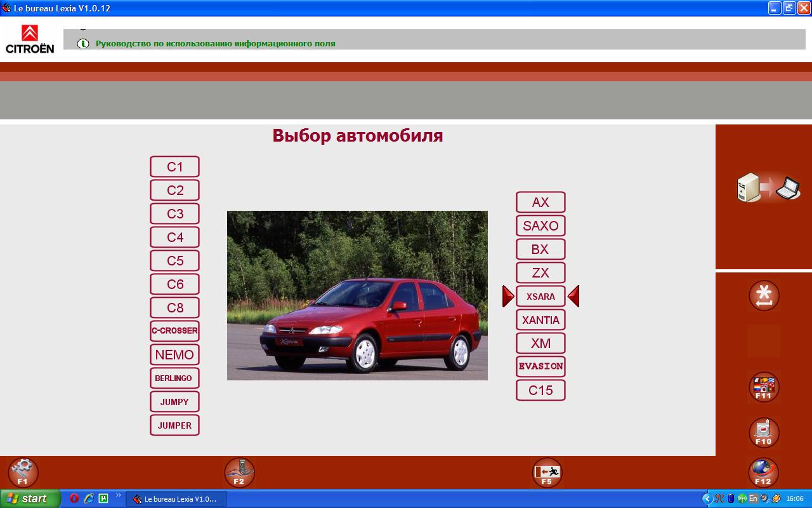Expand the quick launch overflow chevron
Viewport: 812px width, 508px height.
(118, 496)
